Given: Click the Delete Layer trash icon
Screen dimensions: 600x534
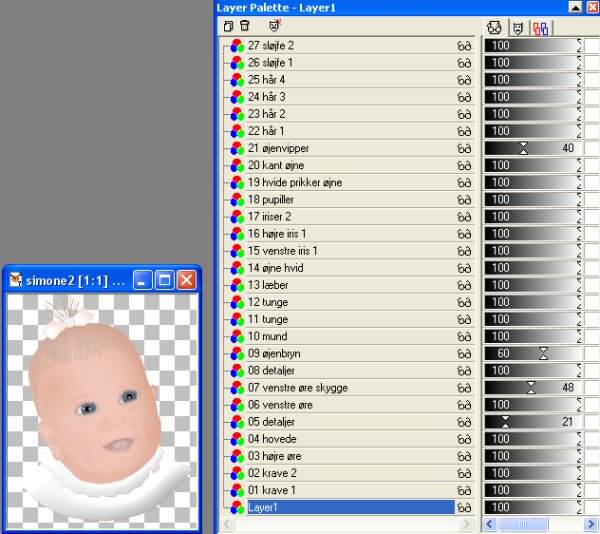Looking at the screenshot, I should (x=245, y=26).
